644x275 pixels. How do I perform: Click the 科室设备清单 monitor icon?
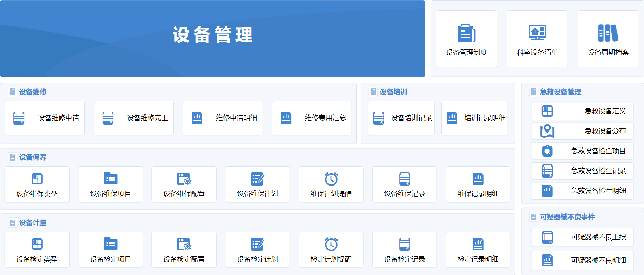point(537,33)
